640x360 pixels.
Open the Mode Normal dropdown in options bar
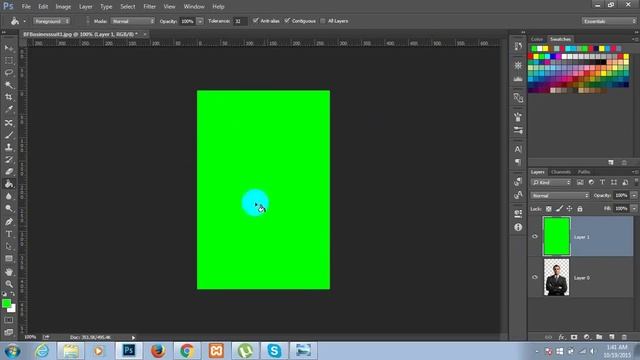133,21
